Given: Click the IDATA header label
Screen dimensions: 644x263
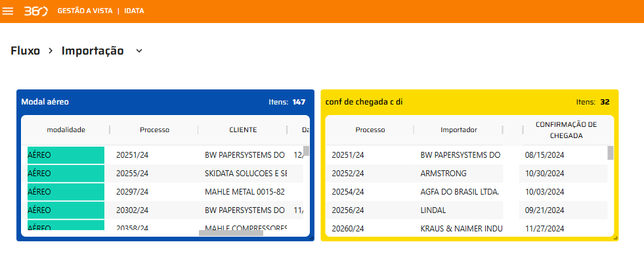Looking at the screenshot, I should (x=135, y=11).
